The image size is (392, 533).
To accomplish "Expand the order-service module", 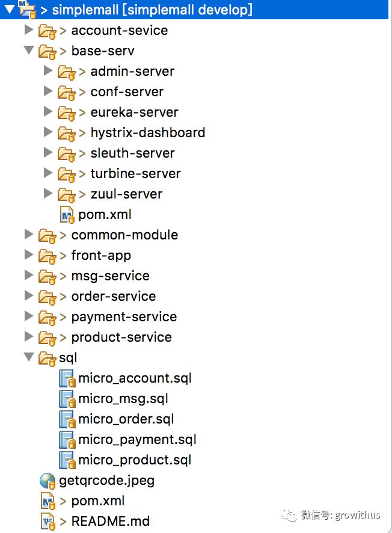I will click(x=28, y=296).
